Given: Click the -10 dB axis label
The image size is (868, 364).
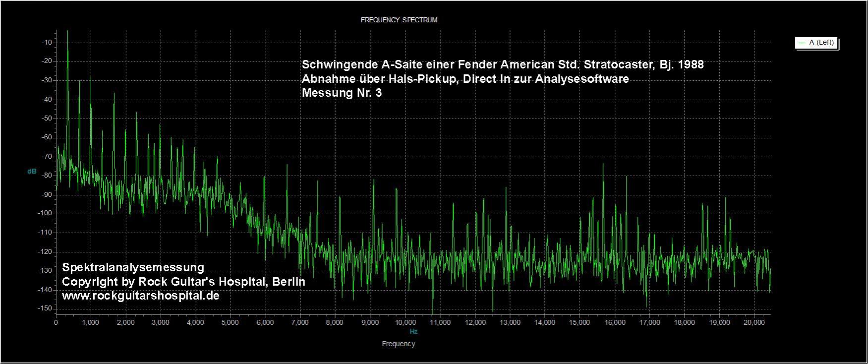Looking at the screenshot, I should click(x=47, y=43).
